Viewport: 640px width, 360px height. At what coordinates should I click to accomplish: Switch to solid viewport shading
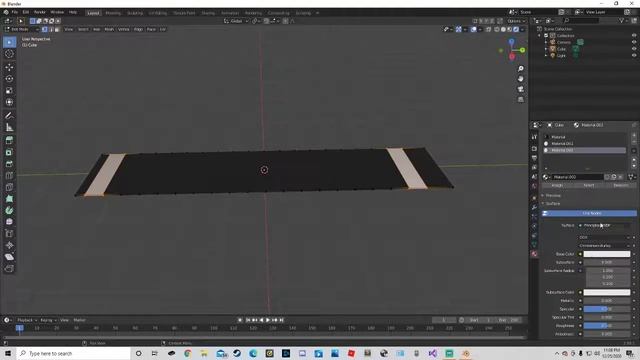click(x=503, y=29)
